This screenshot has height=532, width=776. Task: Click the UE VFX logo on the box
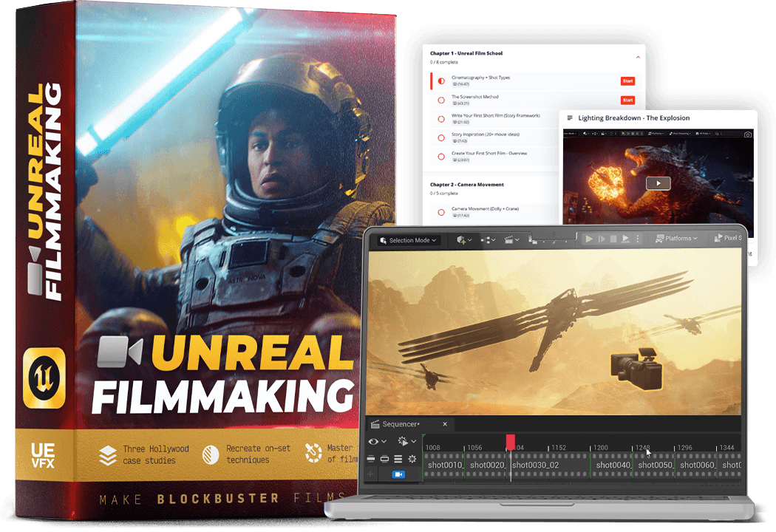click(43, 456)
